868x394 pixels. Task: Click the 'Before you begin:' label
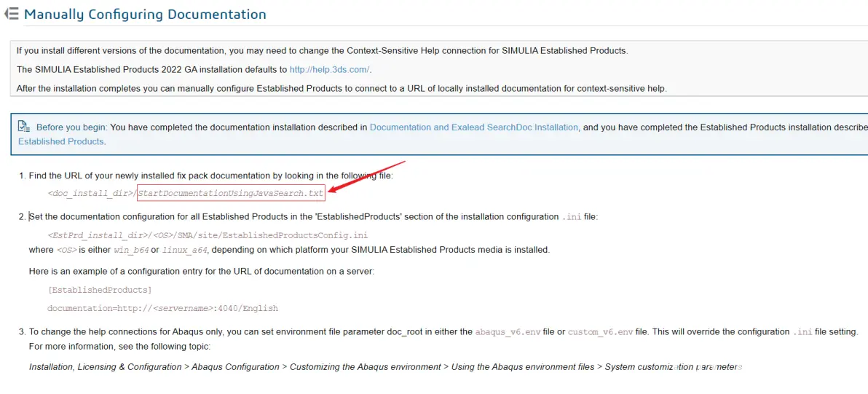click(x=71, y=127)
